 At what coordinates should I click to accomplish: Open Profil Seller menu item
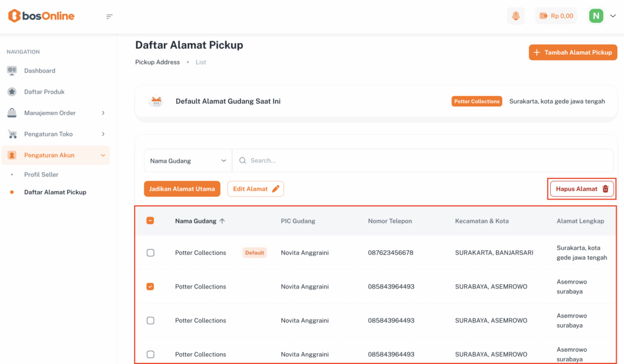[41, 175]
